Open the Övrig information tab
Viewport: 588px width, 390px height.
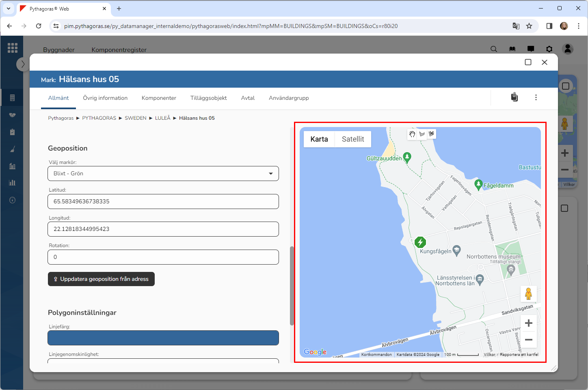pyautogui.click(x=105, y=98)
